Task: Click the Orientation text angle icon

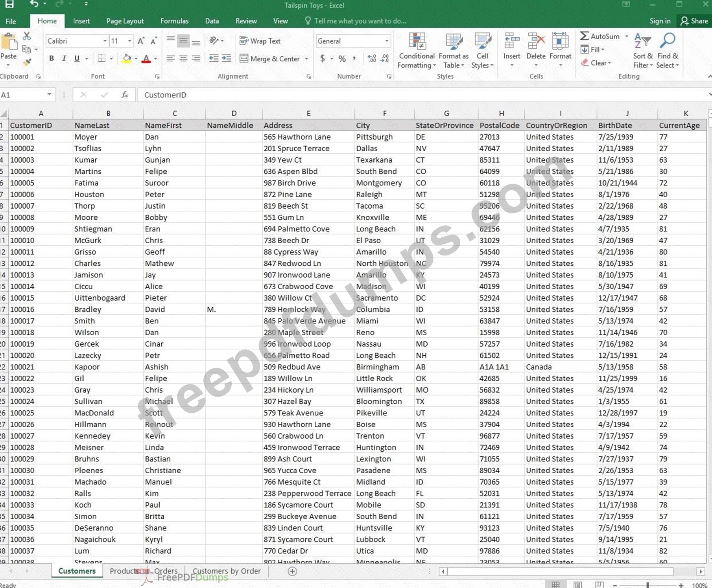Action: [214, 40]
